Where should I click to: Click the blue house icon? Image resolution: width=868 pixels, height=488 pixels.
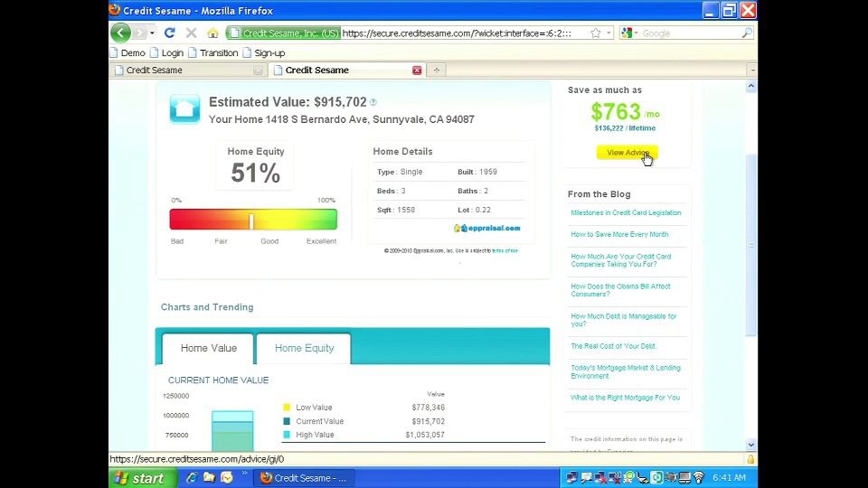[x=184, y=109]
